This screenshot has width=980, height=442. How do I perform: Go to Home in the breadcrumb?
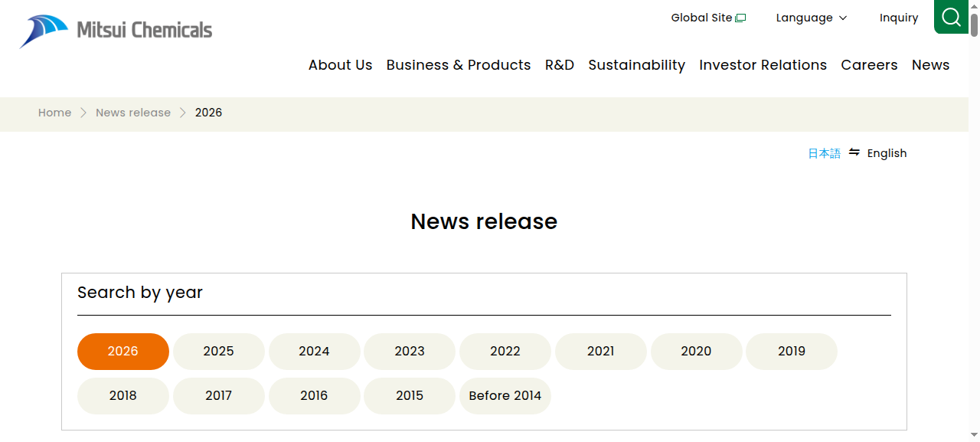(x=55, y=113)
